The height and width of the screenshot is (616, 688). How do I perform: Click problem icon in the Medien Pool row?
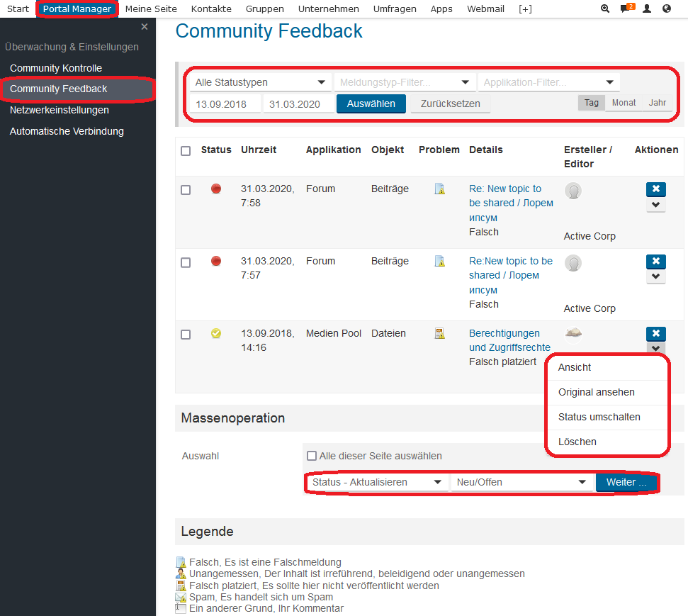(439, 333)
